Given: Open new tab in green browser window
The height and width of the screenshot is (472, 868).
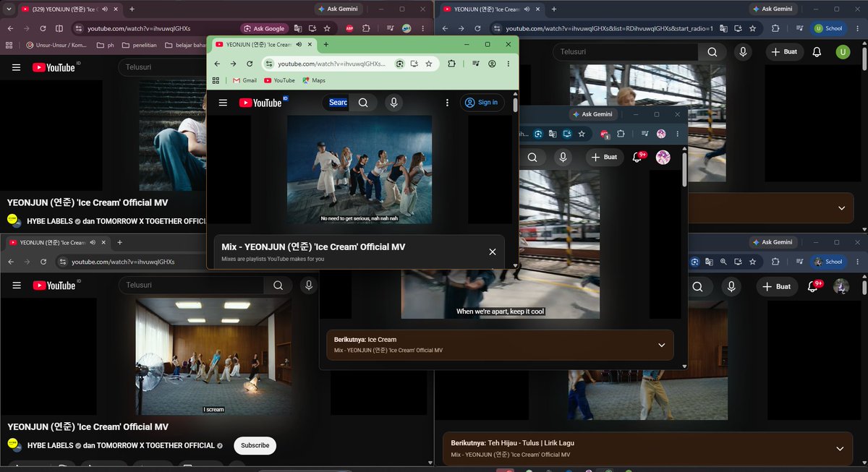Looking at the screenshot, I should [x=325, y=44].
